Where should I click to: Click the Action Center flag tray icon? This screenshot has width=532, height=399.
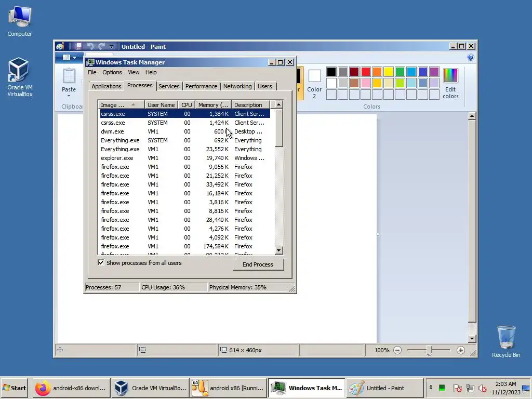click(x=457, y=388)
